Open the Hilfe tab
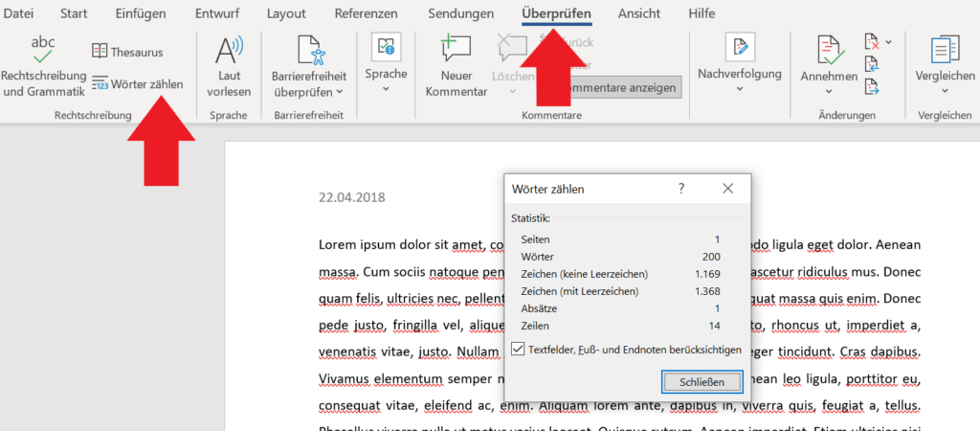 [x=702, y=13]
